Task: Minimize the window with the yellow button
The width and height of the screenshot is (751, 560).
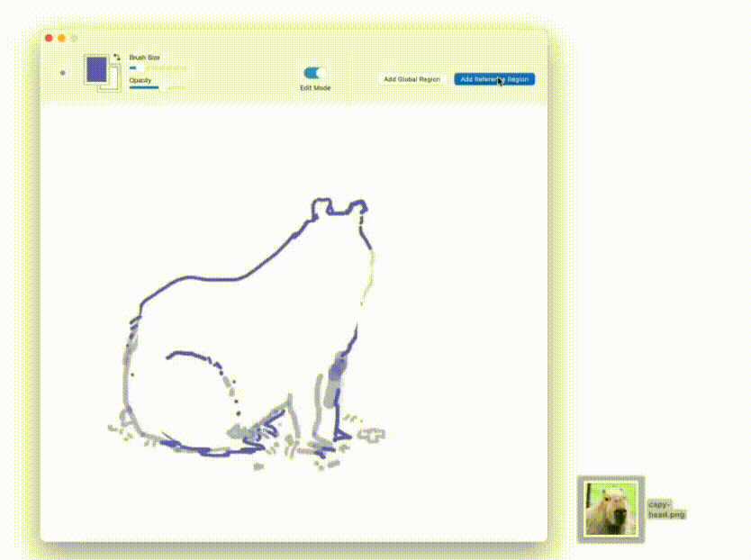Action: (x=61, y=38)
